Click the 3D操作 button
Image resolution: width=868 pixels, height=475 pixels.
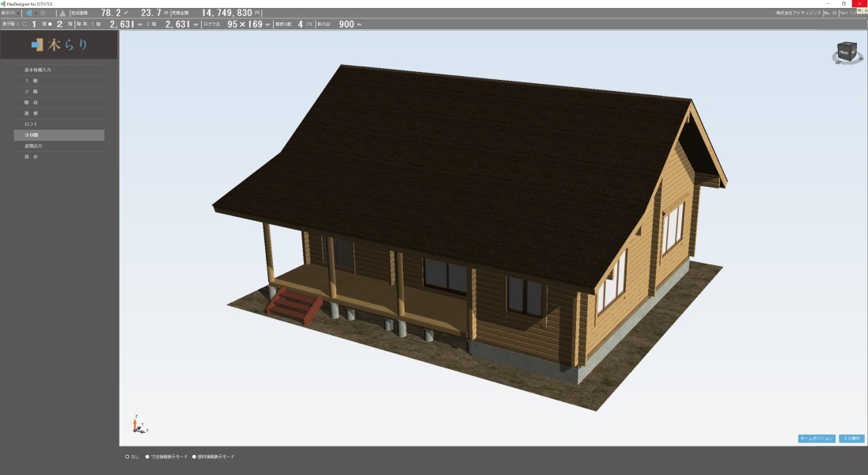click(x=851, y=438)
